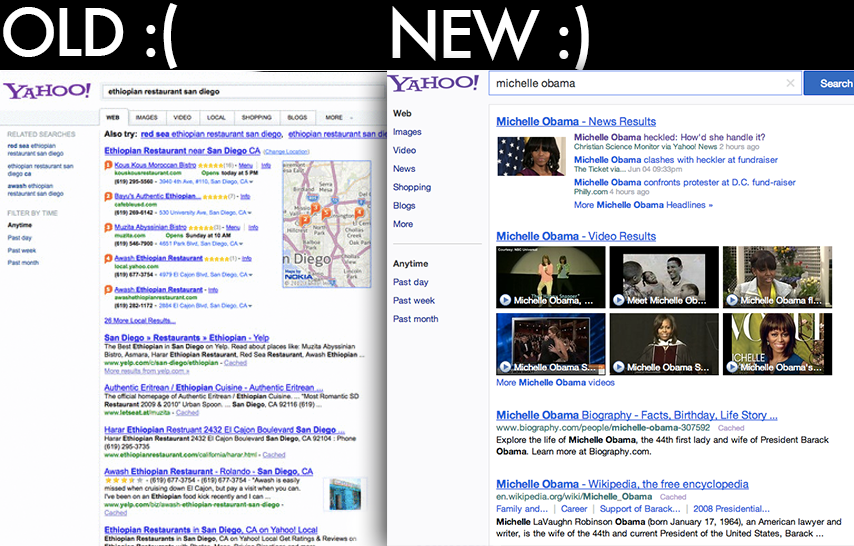Screen dimensions: 854x546
Task: Open Cached link for biography.com result
Action: tap(731, 428)
